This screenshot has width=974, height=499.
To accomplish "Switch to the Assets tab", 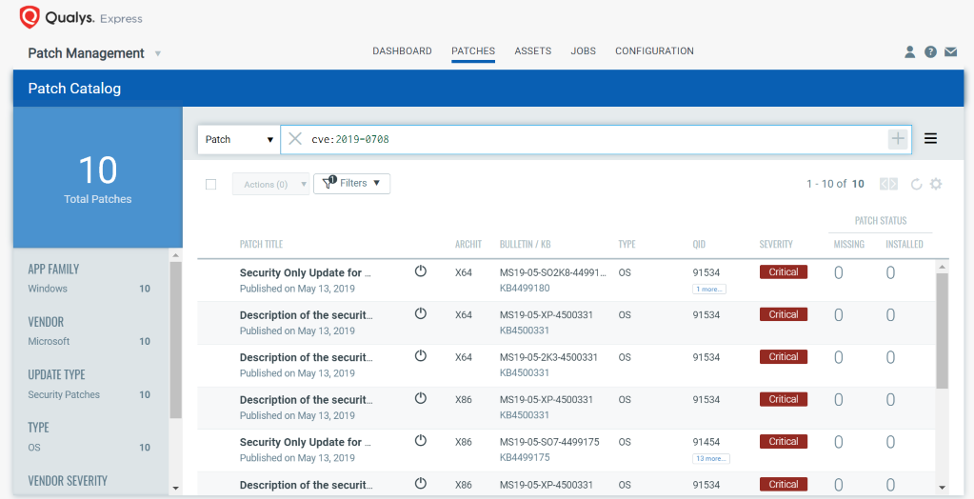I will pyautogui.click(x=532, y=51).
